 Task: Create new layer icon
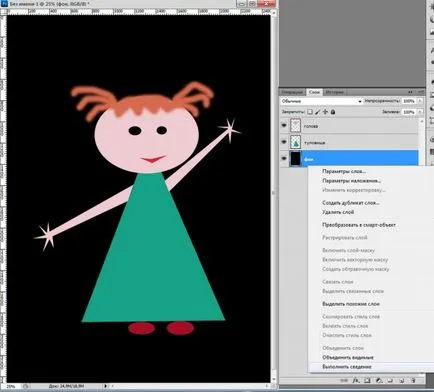coord(402,380)
